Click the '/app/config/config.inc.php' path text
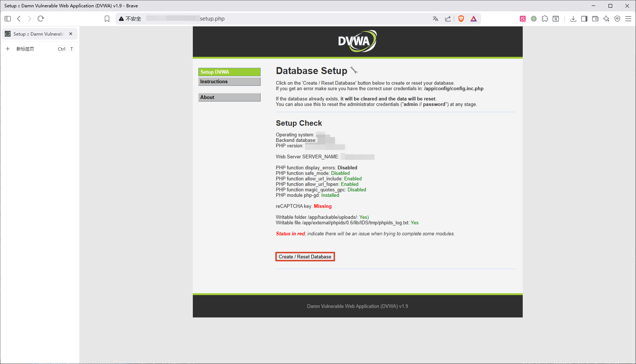The image size is (636, 364). pyautogui.click(x=454, y=89)
